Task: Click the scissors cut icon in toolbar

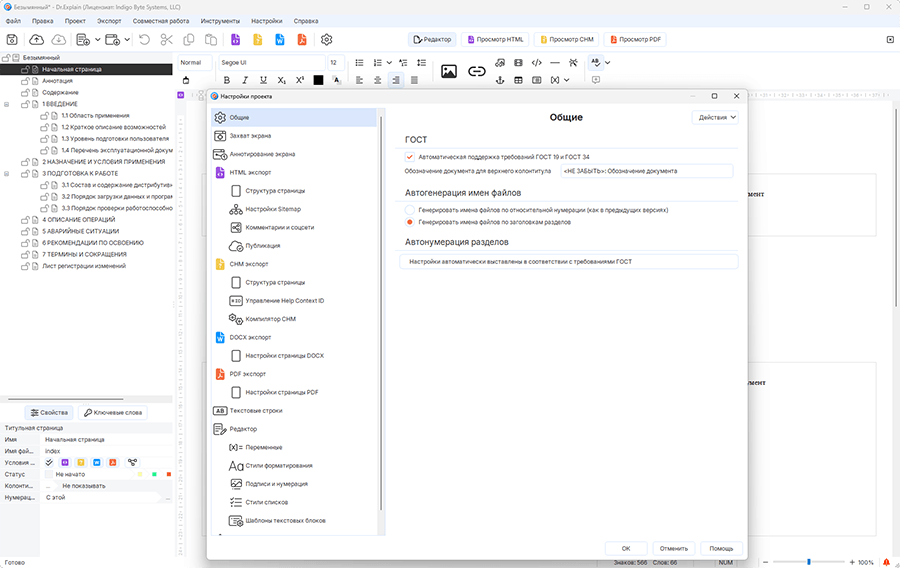Action: click(166, 40)
